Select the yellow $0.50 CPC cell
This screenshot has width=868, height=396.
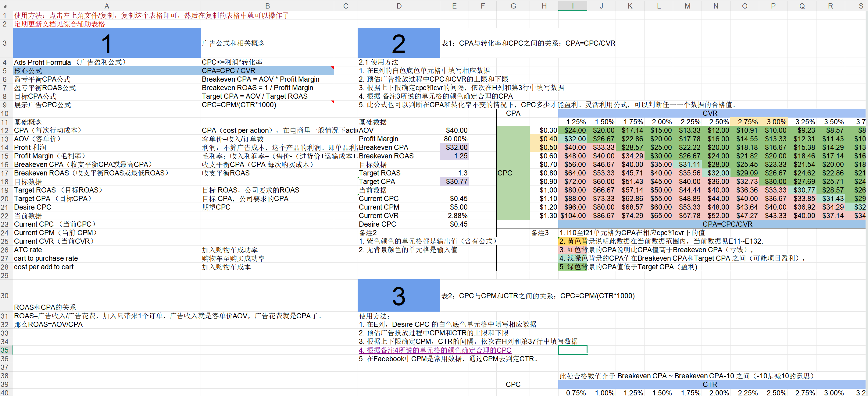point(544,147)
